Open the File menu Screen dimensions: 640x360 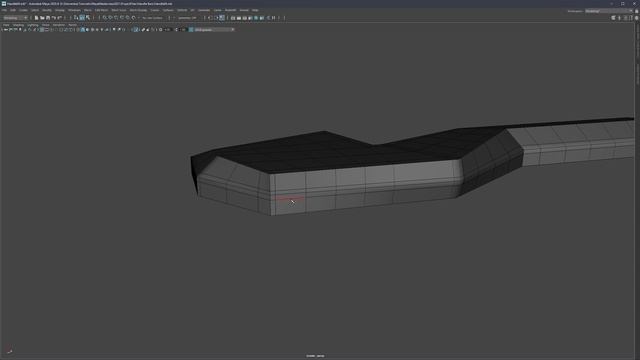[x=4, y=10]
